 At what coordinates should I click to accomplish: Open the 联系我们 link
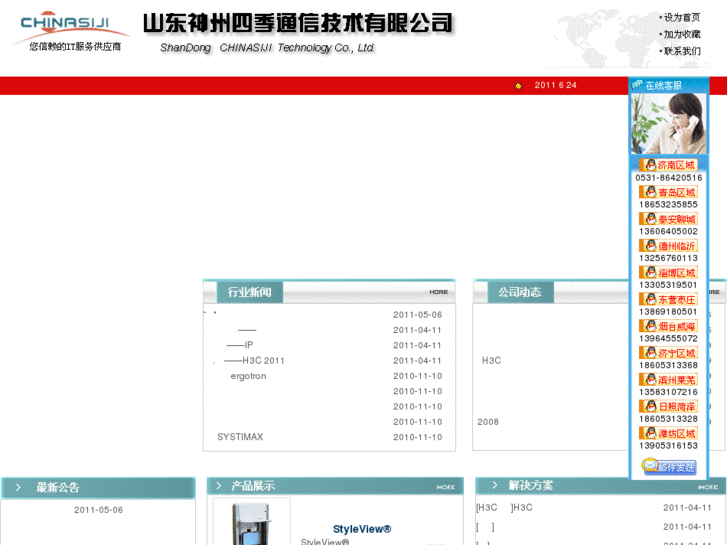click(682, 51)
